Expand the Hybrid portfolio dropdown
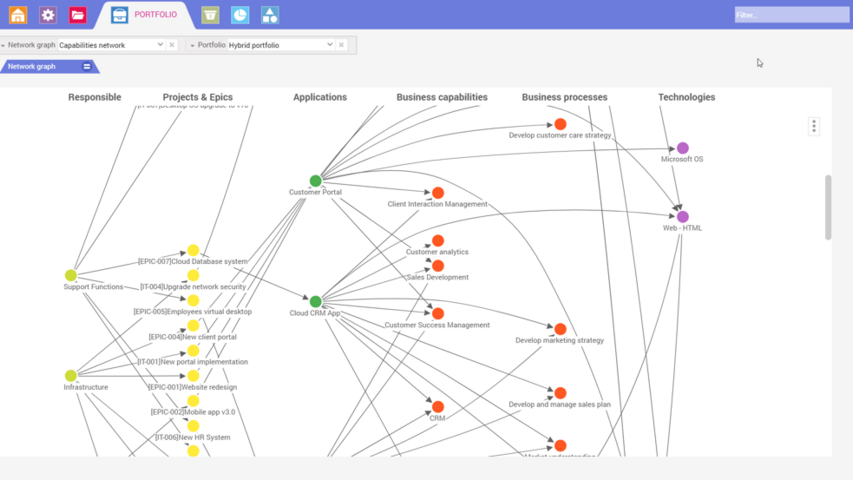 pyautogui.click(x=330, y=45)
